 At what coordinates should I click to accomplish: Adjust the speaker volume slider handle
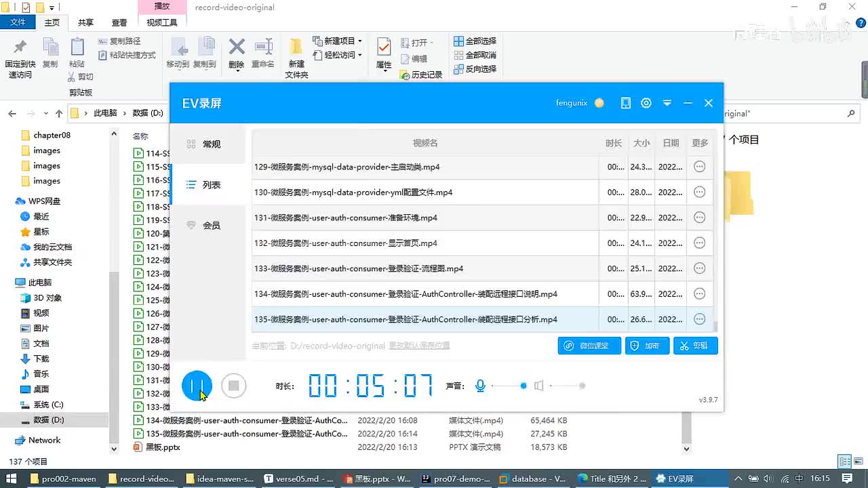coord(582,386)
